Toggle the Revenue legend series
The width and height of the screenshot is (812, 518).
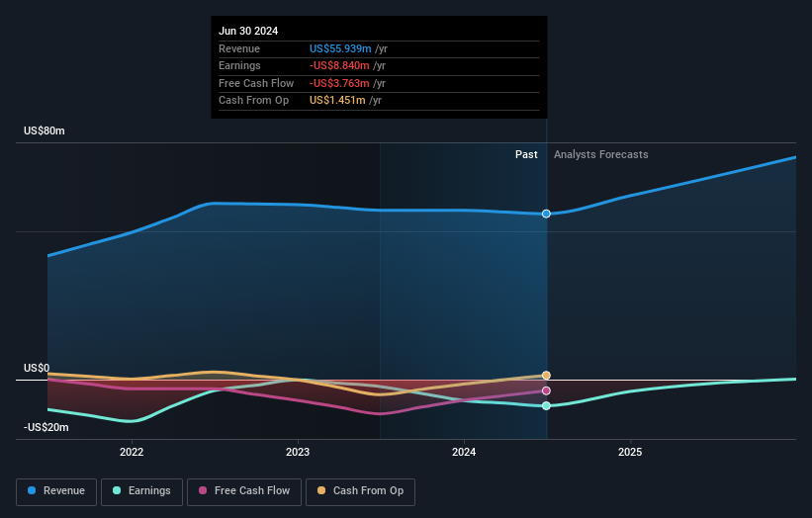click(x=56, y=491)
